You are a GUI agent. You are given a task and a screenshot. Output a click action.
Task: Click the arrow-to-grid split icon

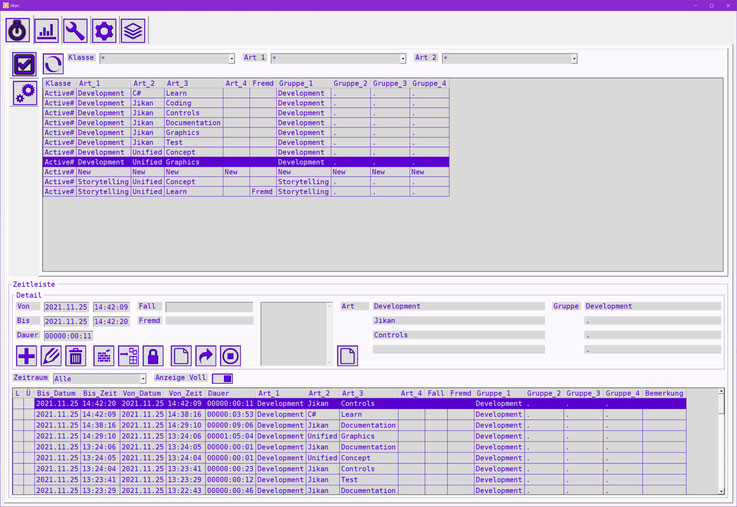tap(128, 356)
